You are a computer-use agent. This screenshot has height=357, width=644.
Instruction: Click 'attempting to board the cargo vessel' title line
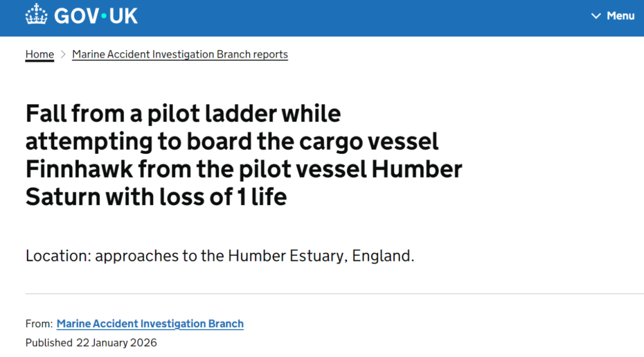click(232, 142)
